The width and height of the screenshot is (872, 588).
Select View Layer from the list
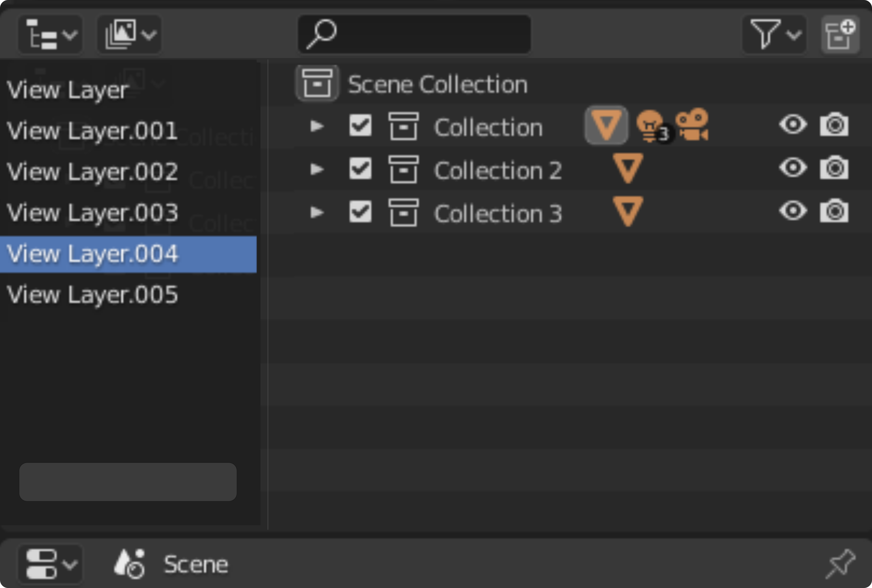pos(128,90)
